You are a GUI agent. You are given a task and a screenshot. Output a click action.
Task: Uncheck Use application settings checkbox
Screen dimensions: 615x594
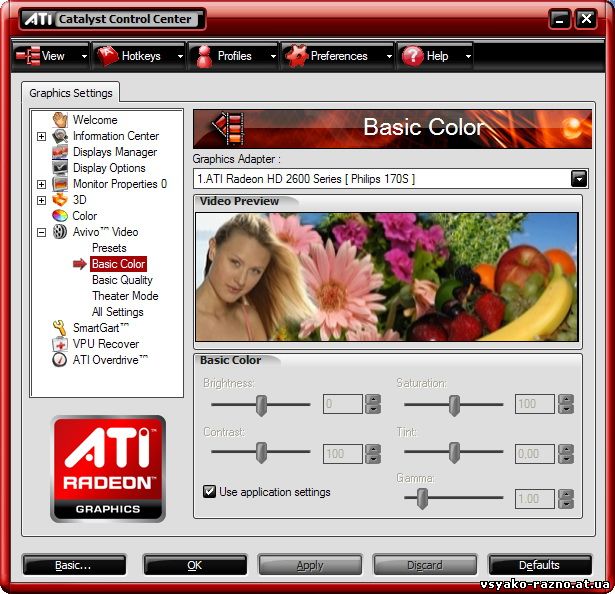pos(209,492)
